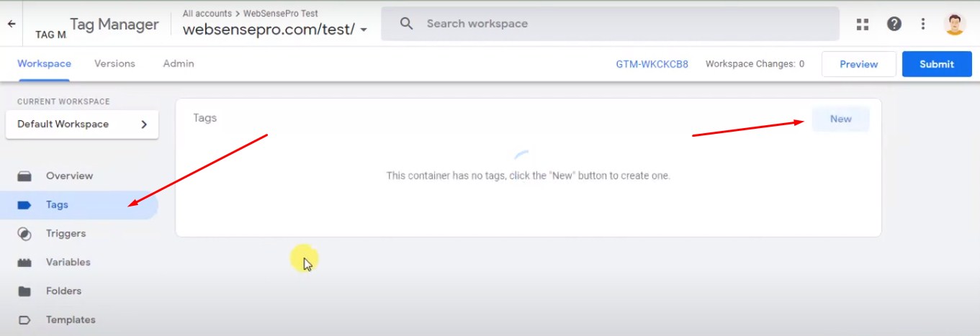Click the back arrow icon
Viewport: 980px width, 336px height.
tap(12, 24)
